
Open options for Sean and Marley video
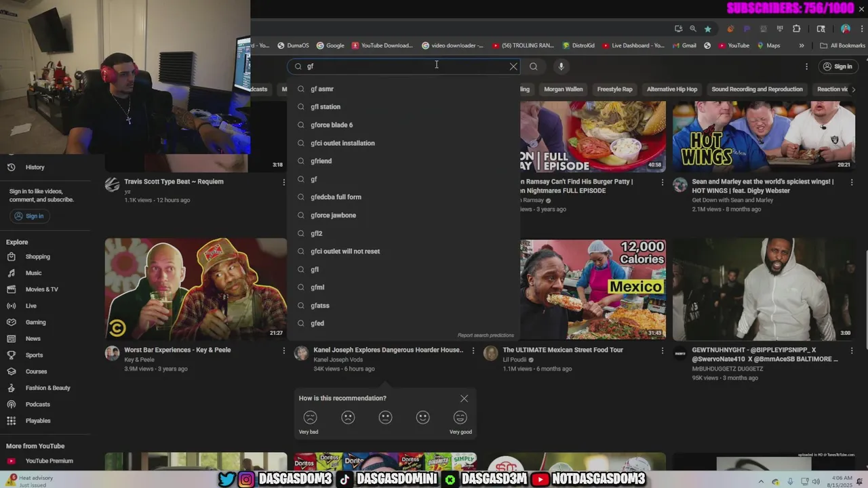pos(851,182)
